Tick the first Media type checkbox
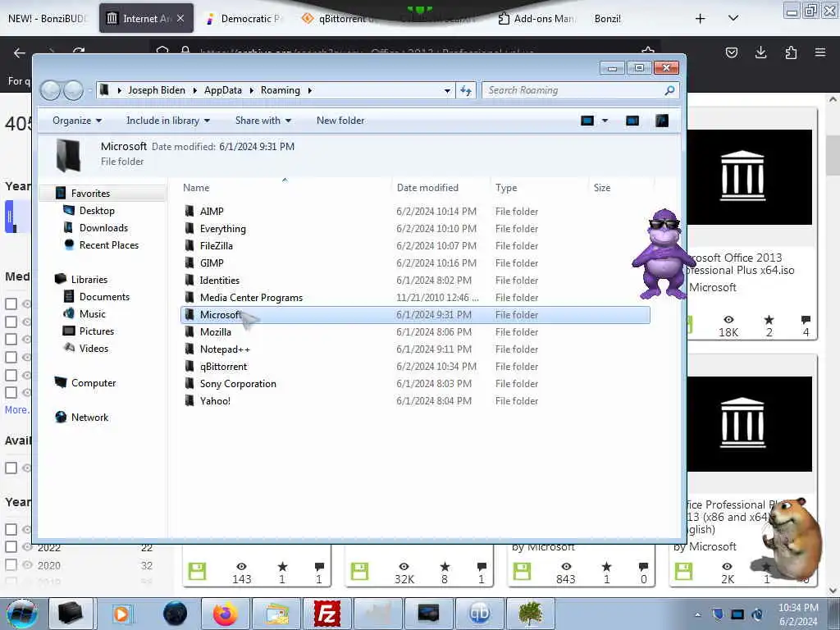840x630 pixels. [11, 304]
